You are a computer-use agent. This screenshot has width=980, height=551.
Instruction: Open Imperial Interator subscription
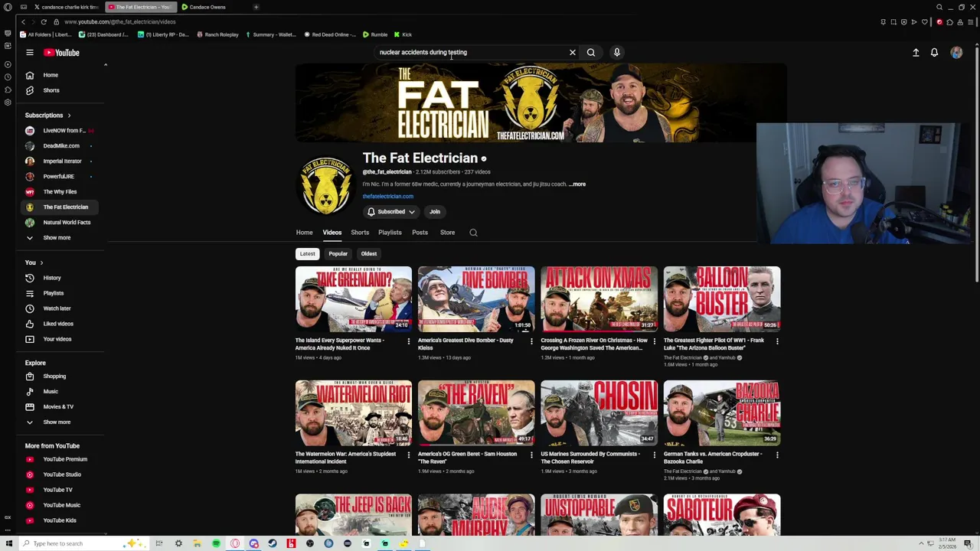[x=61, y=161]
